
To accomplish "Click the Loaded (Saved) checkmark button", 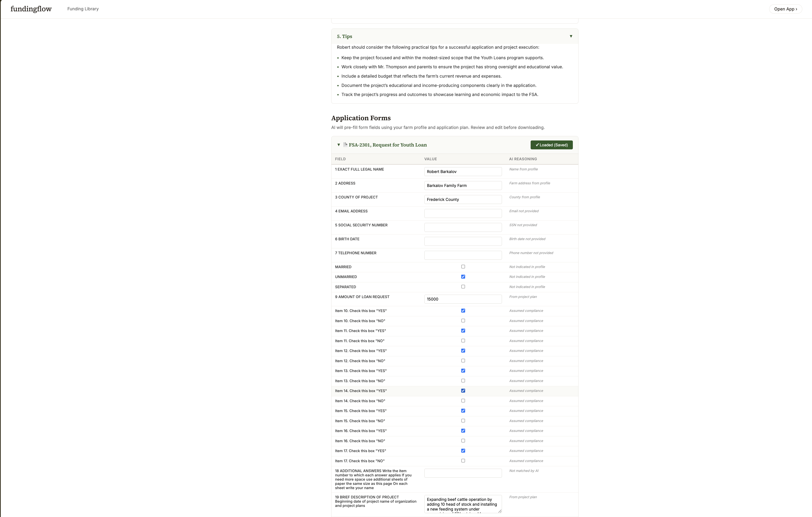I will (551, 145).
